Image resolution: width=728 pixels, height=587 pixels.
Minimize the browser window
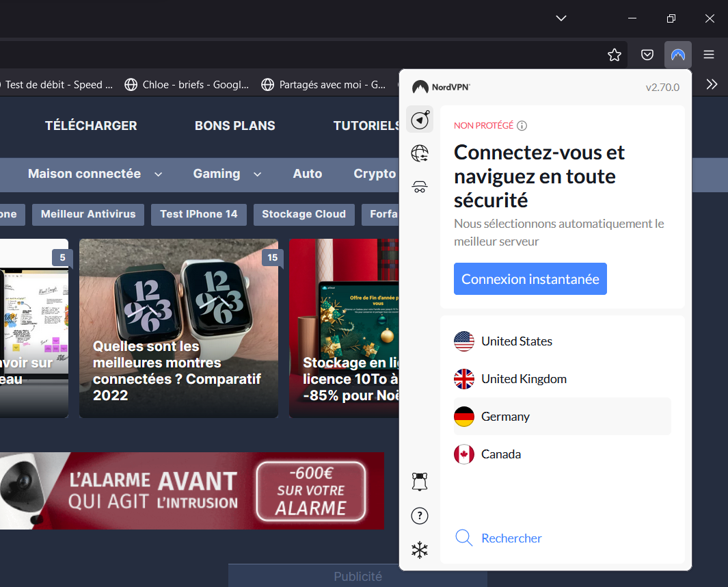(x=632, y=18)
